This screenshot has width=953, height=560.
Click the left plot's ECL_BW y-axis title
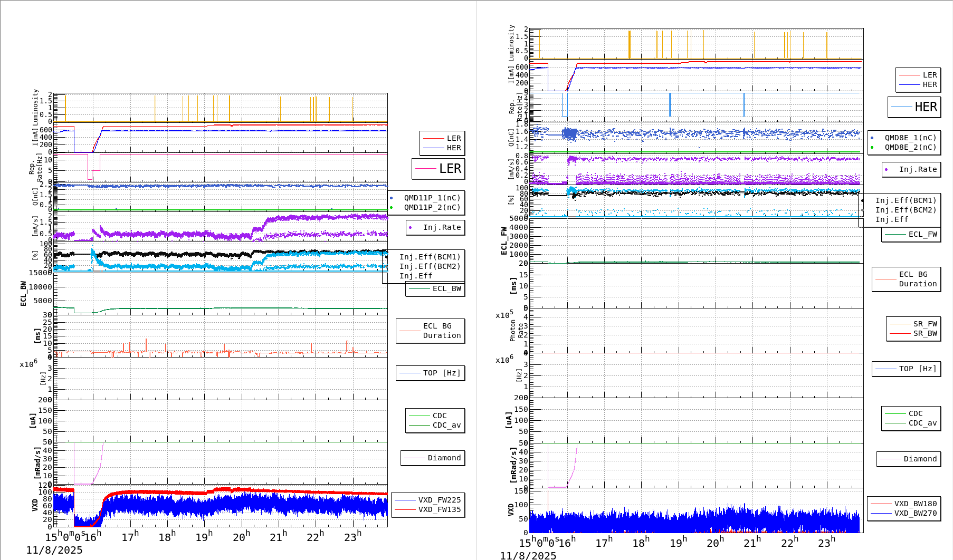23,293
